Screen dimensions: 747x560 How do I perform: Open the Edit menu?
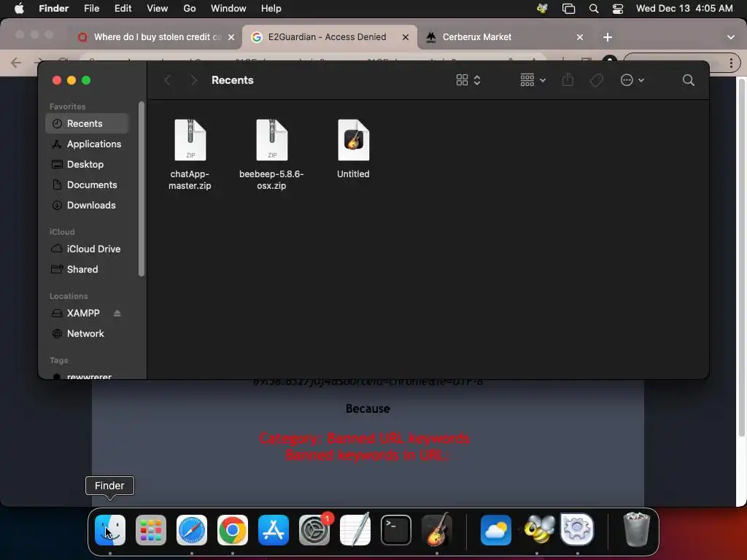pyautogui.click(x=123, y=8)
